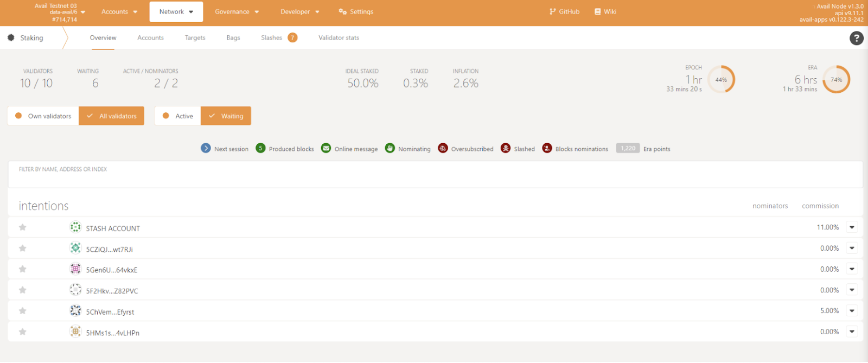The image size is (868, 363).
Task: Star the 5HMs1s...4vLHPn validator
Action: 23,332
